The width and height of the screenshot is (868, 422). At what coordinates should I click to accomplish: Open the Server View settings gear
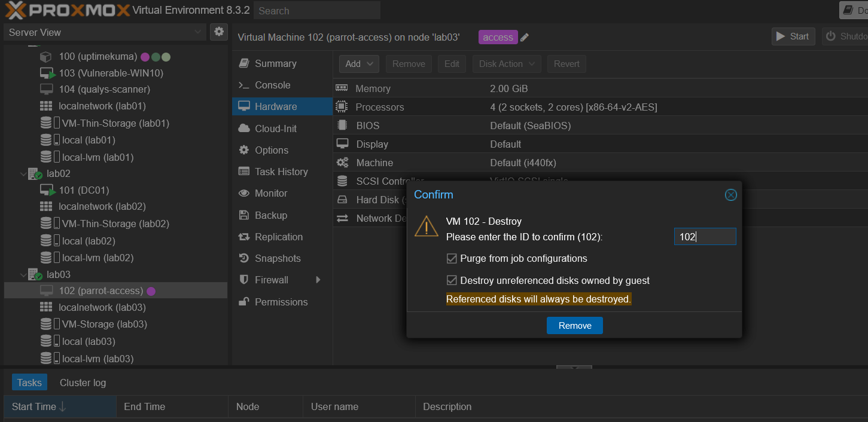coord(219,32)
